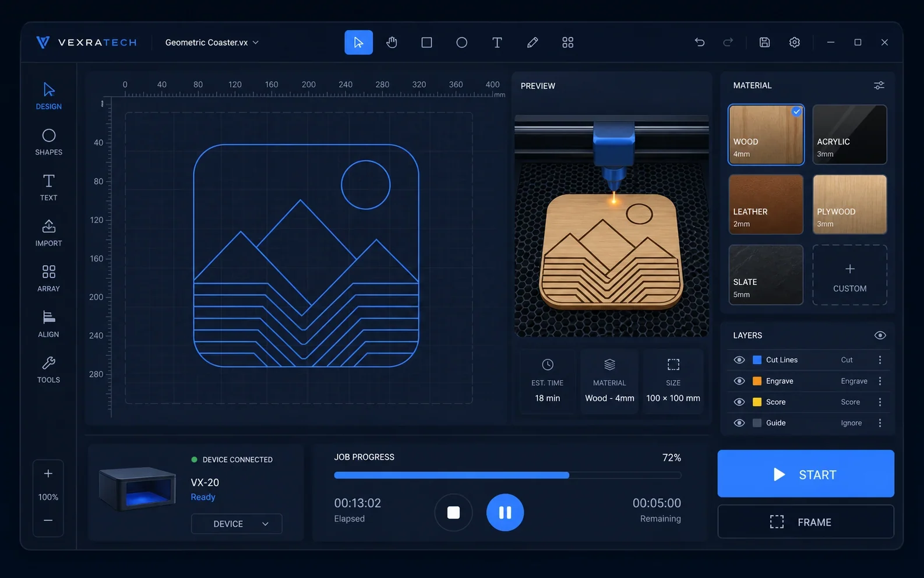Expand the DEVICE dropdown

point(237,524)
